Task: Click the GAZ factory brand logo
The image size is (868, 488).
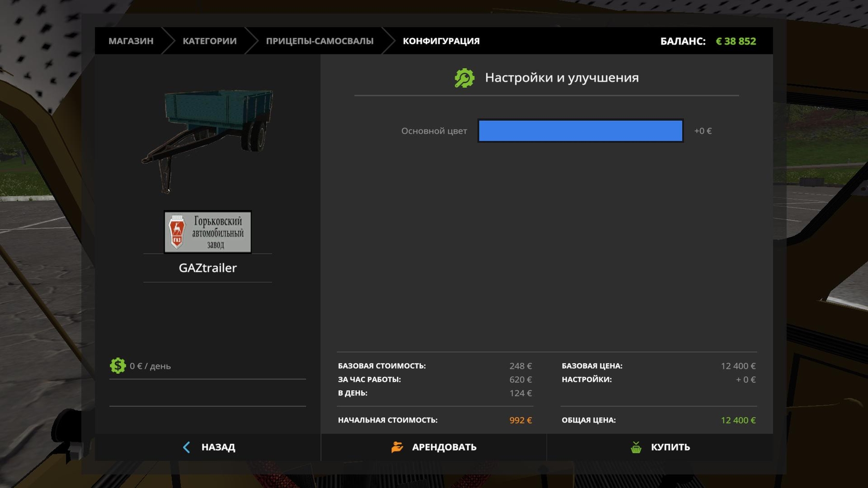Action: 207,232
